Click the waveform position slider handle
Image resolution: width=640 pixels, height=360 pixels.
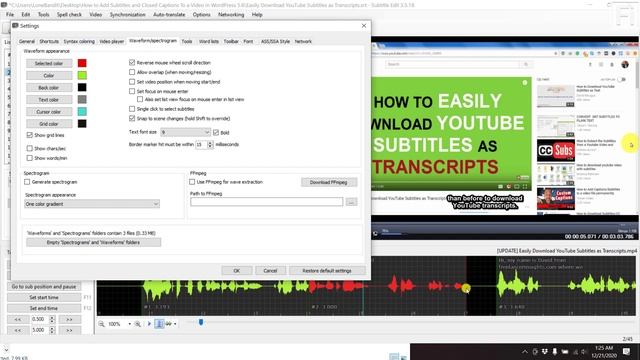pos(201,322)
